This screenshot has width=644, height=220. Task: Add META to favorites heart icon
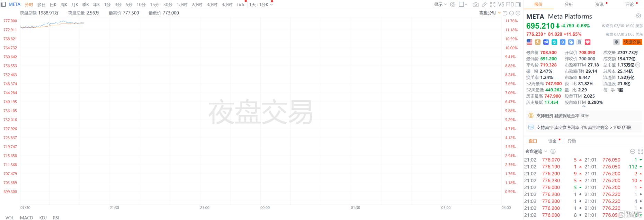pos(588,42)
